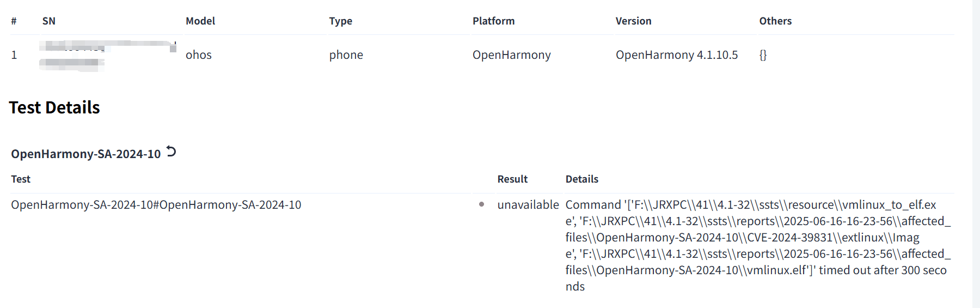
Task: Click the refresh arrow beside OpenHarmony-SA-2024-10 heading
Action: click(x=171, y=152)
